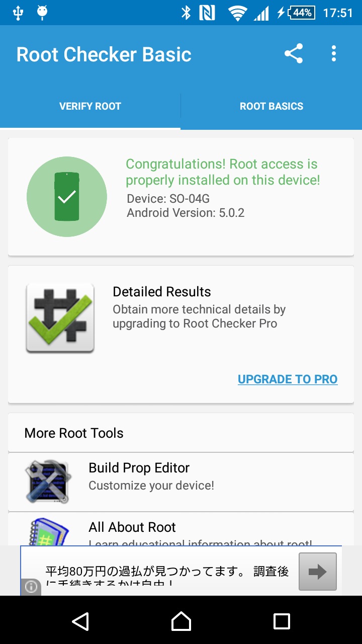Open the Build Prop Editor tools icon
The image size is (362, 644).
(47, 481)
